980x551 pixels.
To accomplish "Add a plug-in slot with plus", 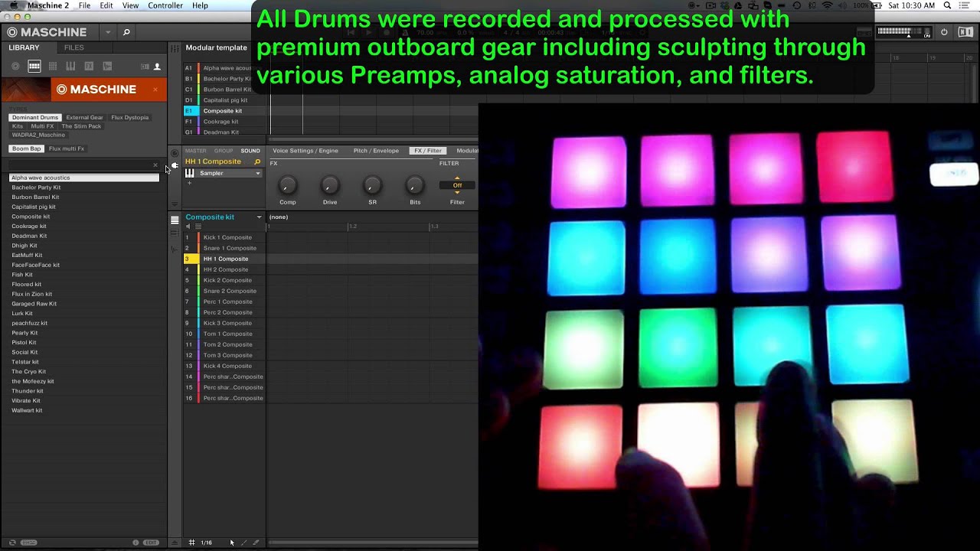I will tap(189, 183).
